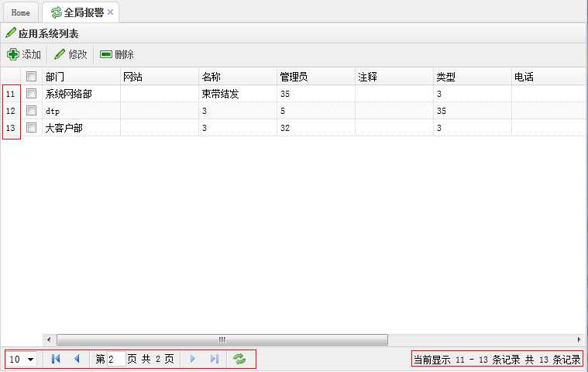Click the green plus 添加 icon
Viewport: 588px width, 372px height.
click(12, 54)
